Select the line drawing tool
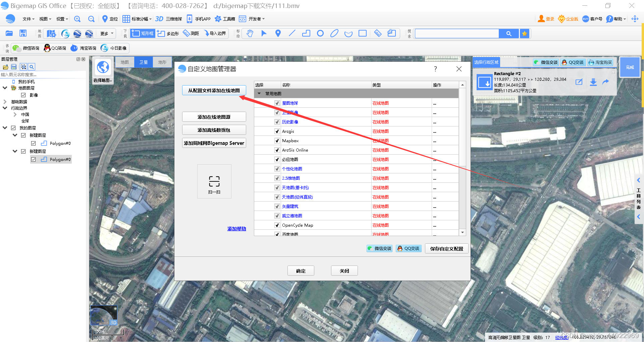Screen dimensions: 644x342 292,33
